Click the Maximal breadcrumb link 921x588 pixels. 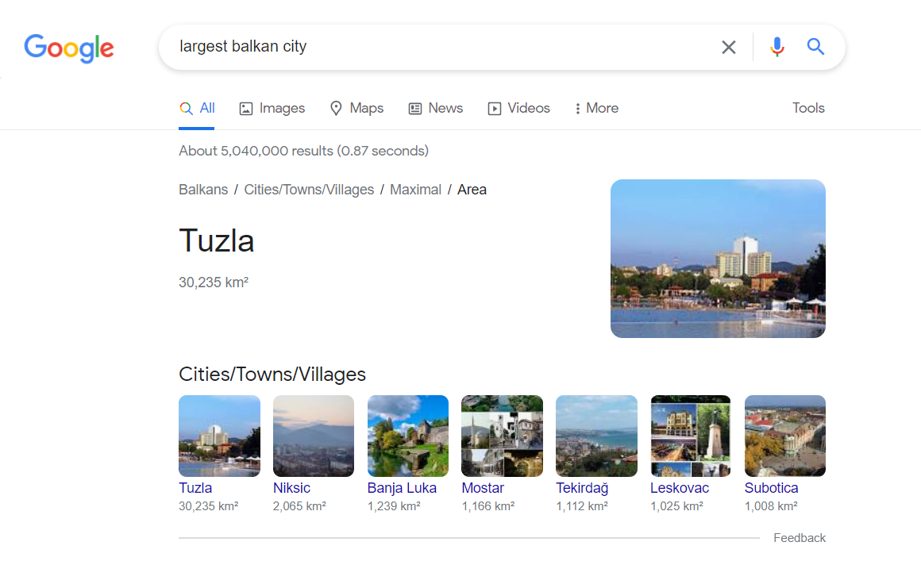pos(415,190)
